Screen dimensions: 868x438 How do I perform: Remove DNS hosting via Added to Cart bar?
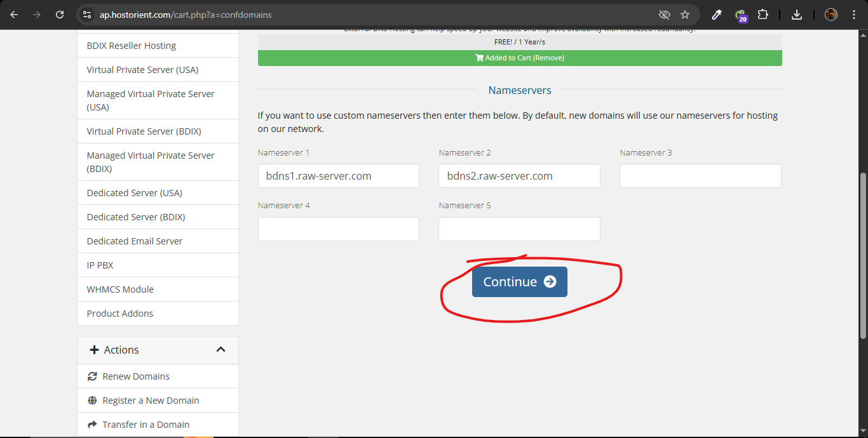(x=519, y=58)
